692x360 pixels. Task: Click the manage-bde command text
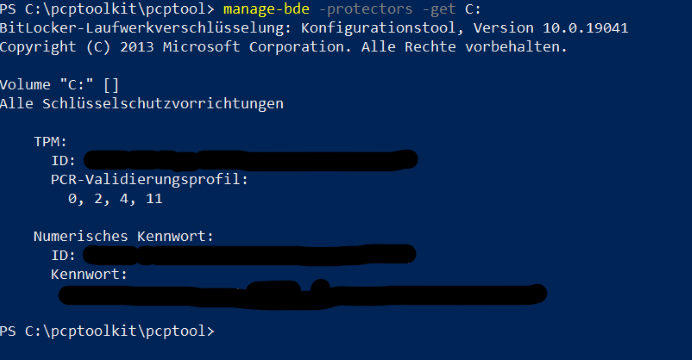click(x=266, y=9)
